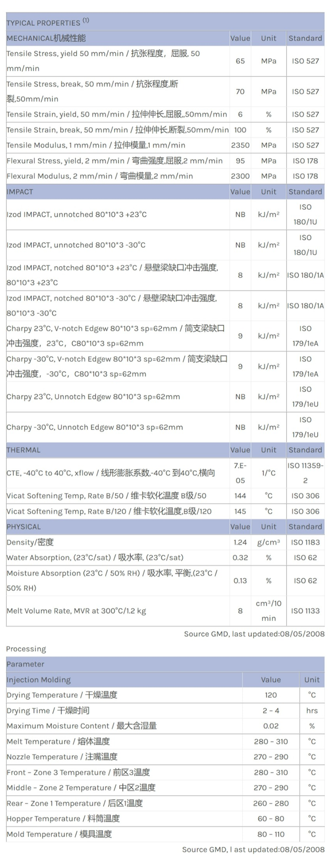The image size is (333, 868).
Task: Select the Water Absorption value 0.32
Action: point(240,558)
